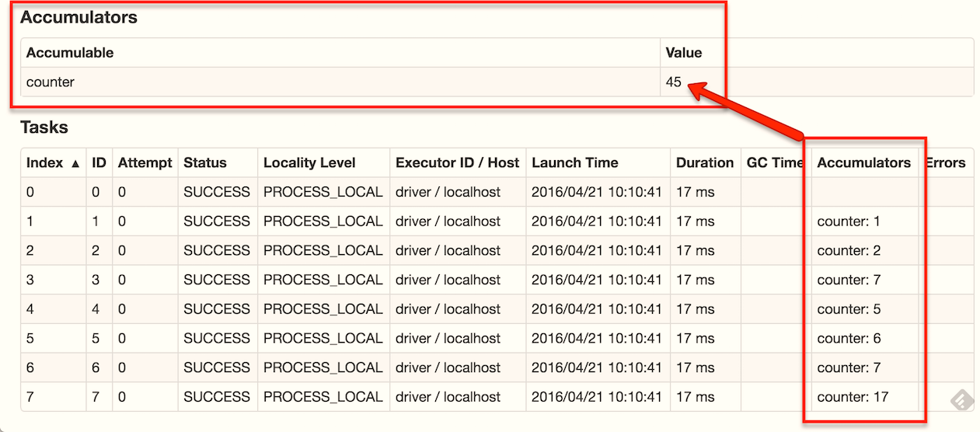Select the accumulator value 45
The image size is (980, 432).
(x=674, y=82)
